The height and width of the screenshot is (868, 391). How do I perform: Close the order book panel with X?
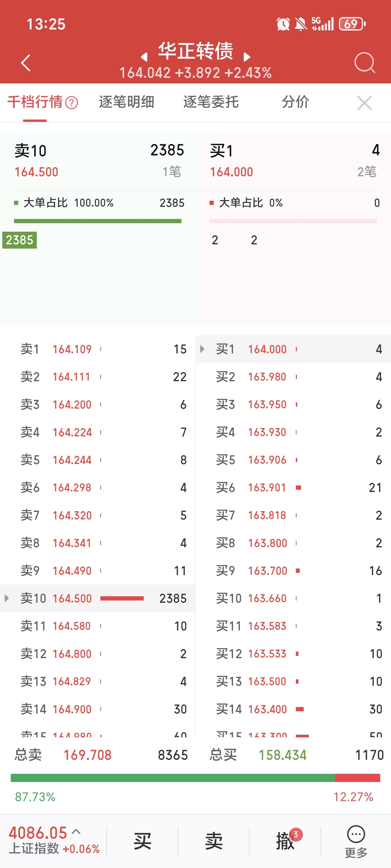click(364, 103)
